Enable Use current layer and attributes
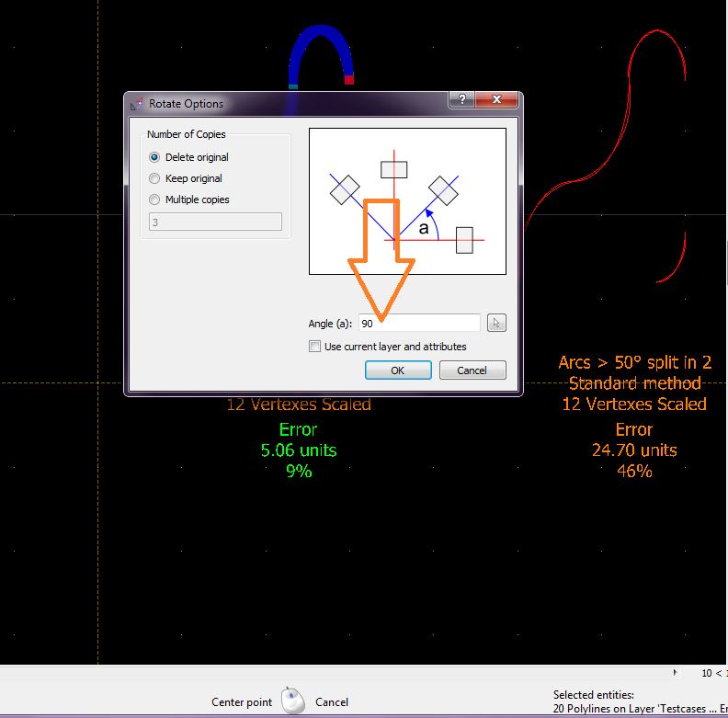Screen dimensions: 728x718 pos(315,347)
